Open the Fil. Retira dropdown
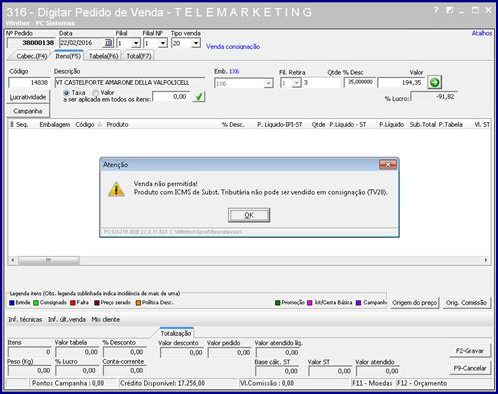 point(296,83)
